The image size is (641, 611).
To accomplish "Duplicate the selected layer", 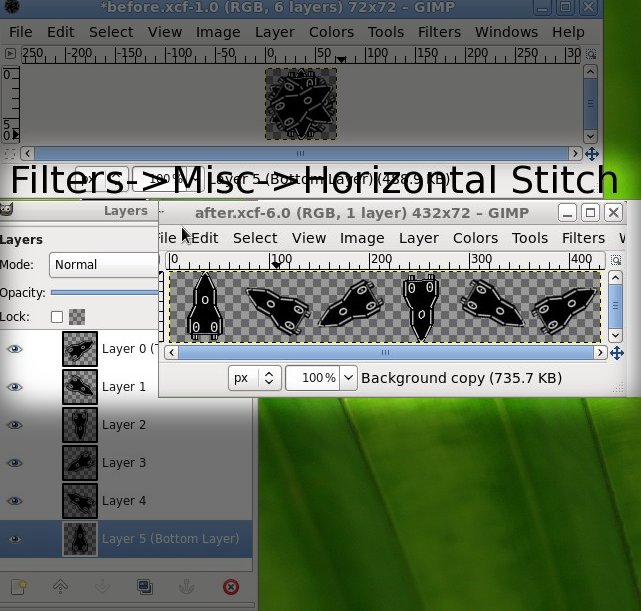I will [x=145, y=587].
